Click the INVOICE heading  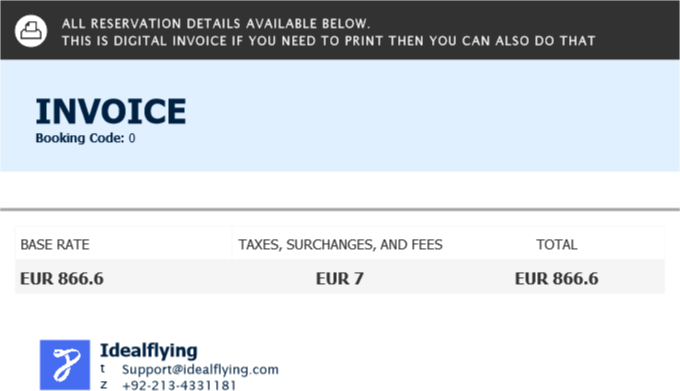pos(111,111)
